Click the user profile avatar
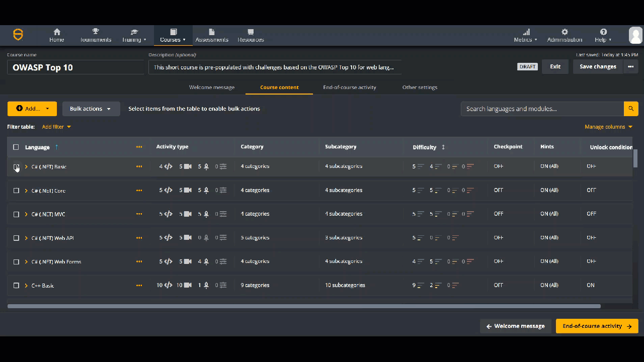The height and width of the screenshot is (362, 644). coord(635,35)
